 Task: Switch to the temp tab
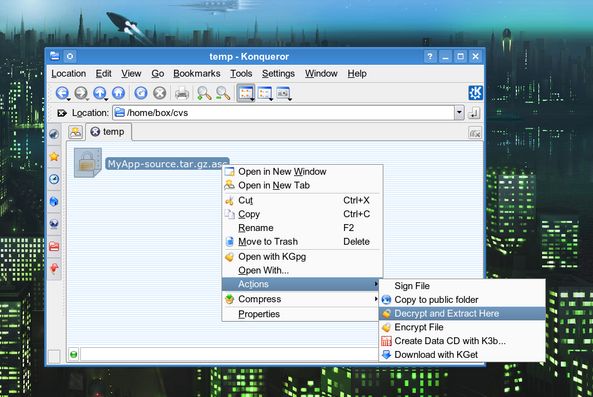pyautogui.click(x=109, y=132)
